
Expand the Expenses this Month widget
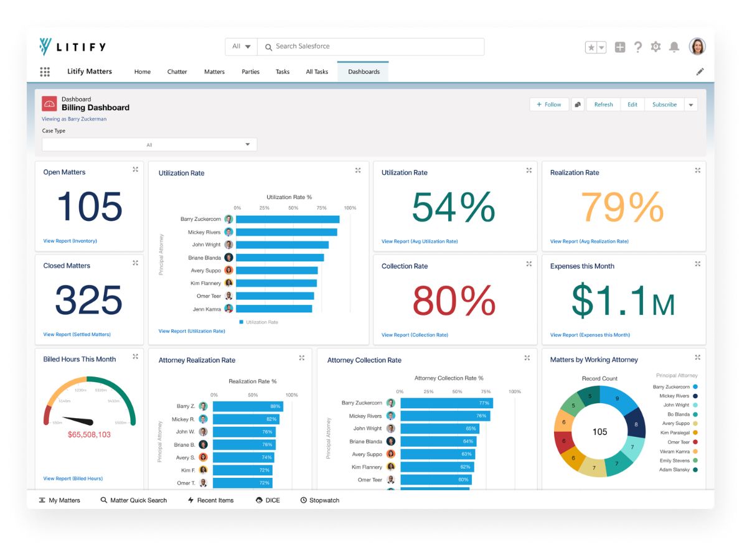698,263
